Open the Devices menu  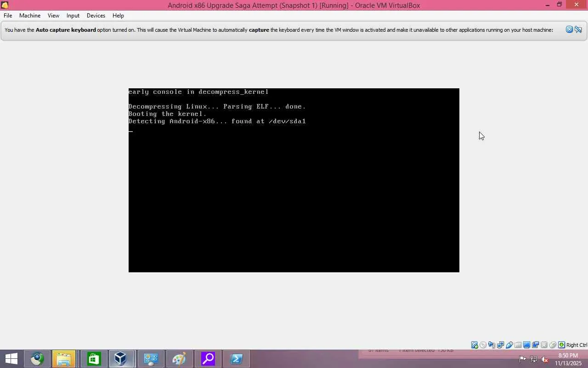tap(96, 16)
